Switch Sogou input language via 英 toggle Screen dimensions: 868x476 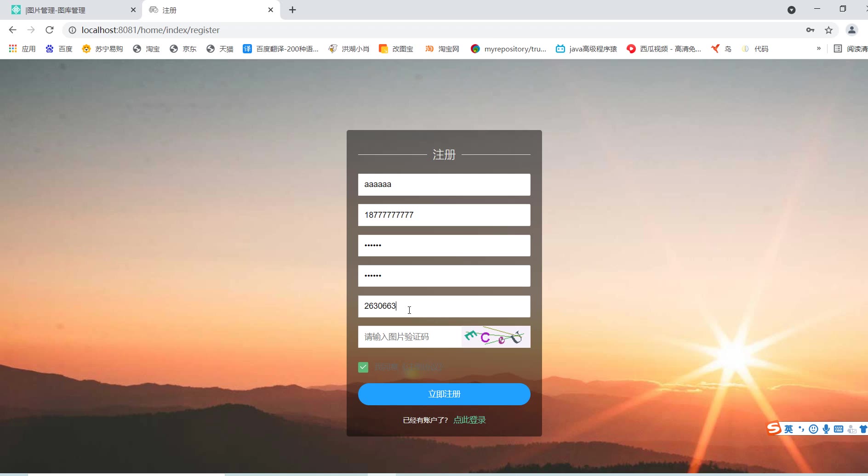point(788,429)
